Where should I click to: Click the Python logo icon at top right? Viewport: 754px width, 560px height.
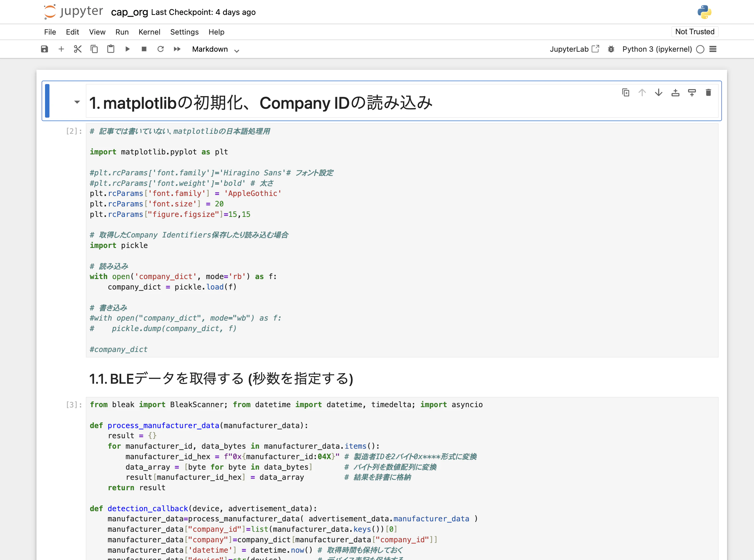(x=704, y=12)
